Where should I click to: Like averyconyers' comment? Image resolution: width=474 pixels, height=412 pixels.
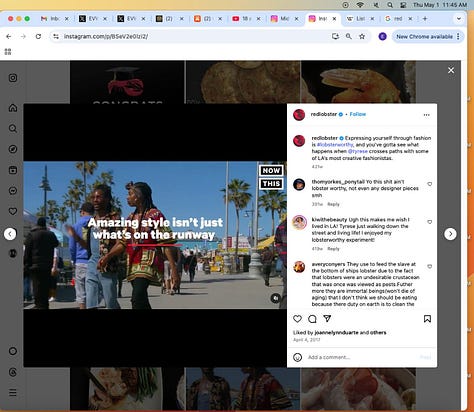tap(430, 267)
